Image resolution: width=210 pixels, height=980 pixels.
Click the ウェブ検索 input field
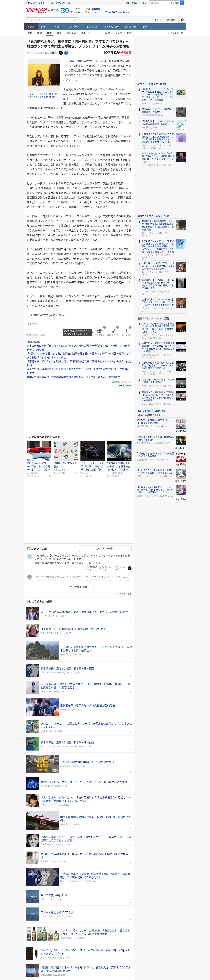(158, 3)
